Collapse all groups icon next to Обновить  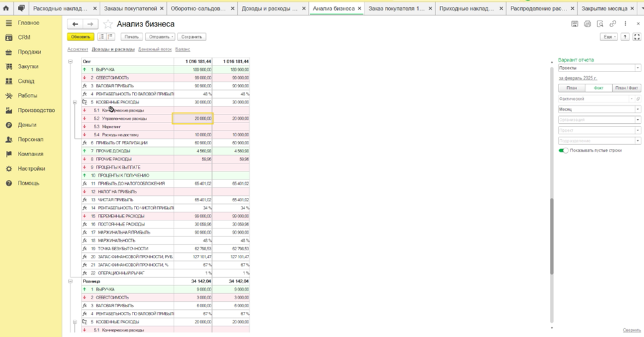coord(102,37)
